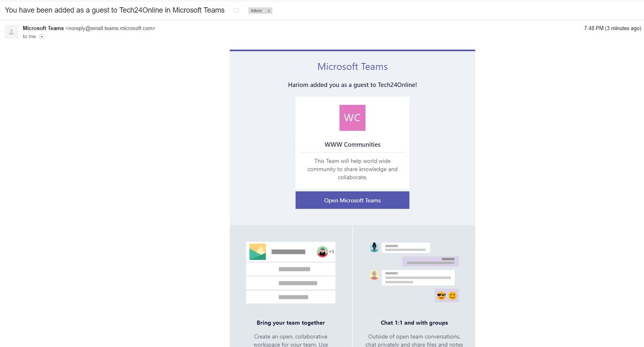The width and height of the screenshot is (644, 347).
Task: Click the WWW Communities team name
Action: click(x=352, y=145)
